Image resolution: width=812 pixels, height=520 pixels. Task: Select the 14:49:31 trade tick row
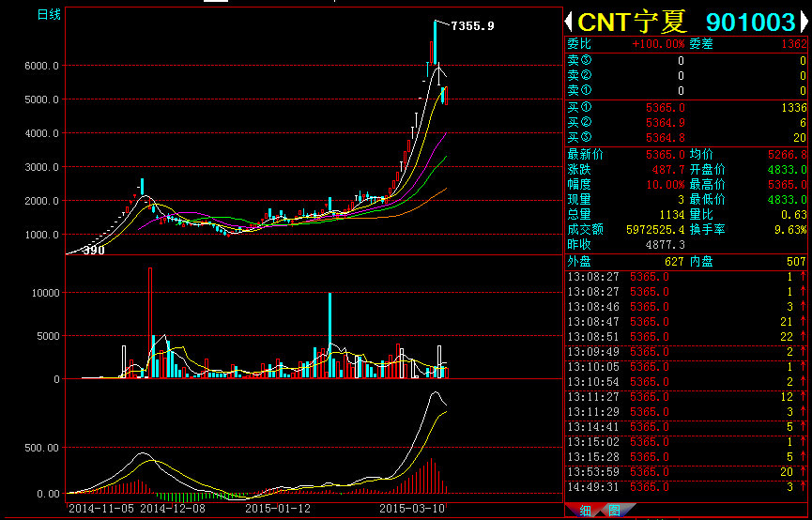(x=686, y=487)
